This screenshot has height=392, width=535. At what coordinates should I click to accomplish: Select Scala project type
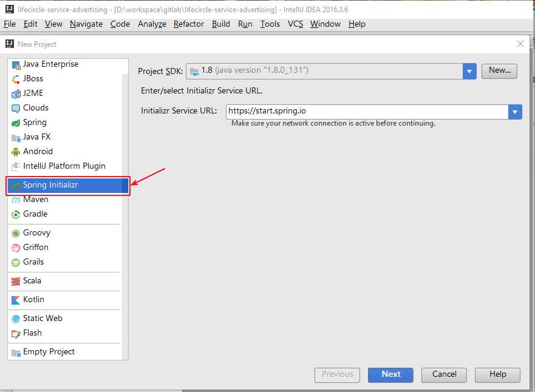(65, 281)
